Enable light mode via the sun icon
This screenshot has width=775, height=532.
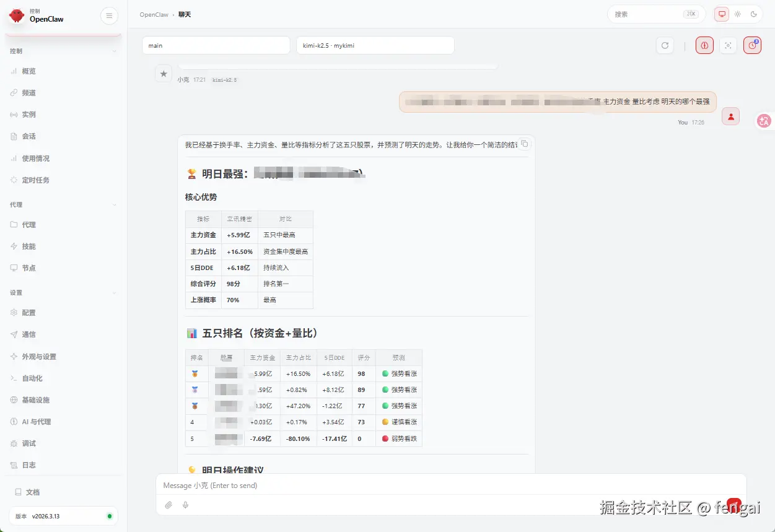coord(737,14)
